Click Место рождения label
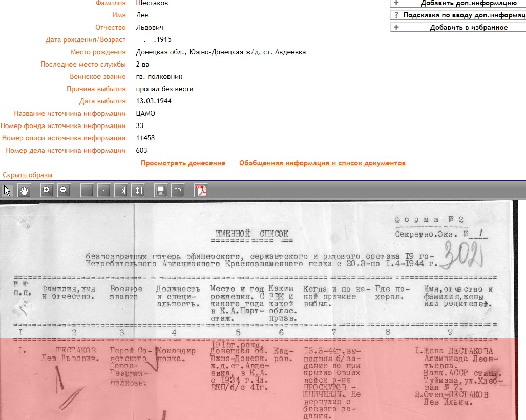The image size is (526, 420). click(98, 52)
